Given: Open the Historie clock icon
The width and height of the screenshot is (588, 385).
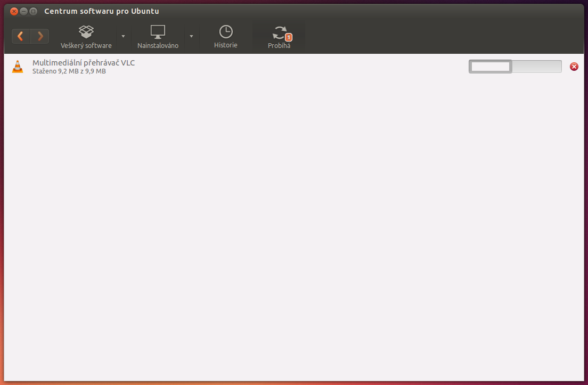Looking at the screenshot, I should click(x=226, y=31).
